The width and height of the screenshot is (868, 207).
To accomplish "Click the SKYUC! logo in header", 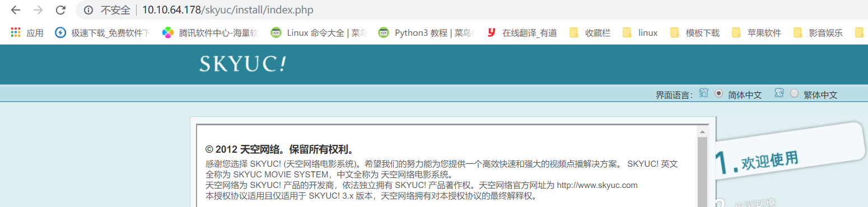I will click(242, 64).
